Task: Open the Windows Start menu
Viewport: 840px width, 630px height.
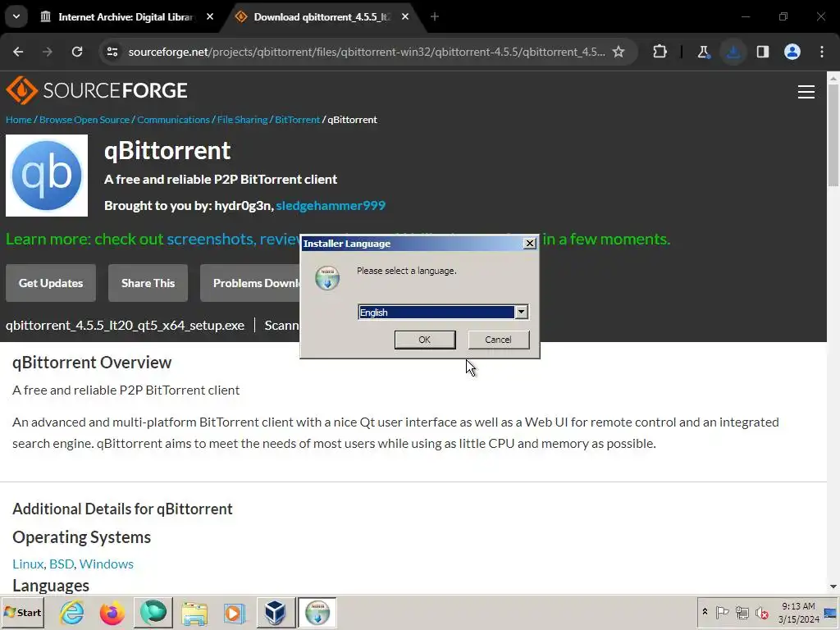Action: [22, 612]
